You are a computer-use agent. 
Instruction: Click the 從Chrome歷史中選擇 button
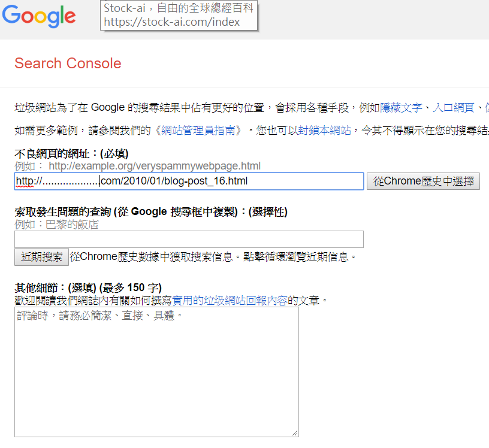tap(423, 181)
